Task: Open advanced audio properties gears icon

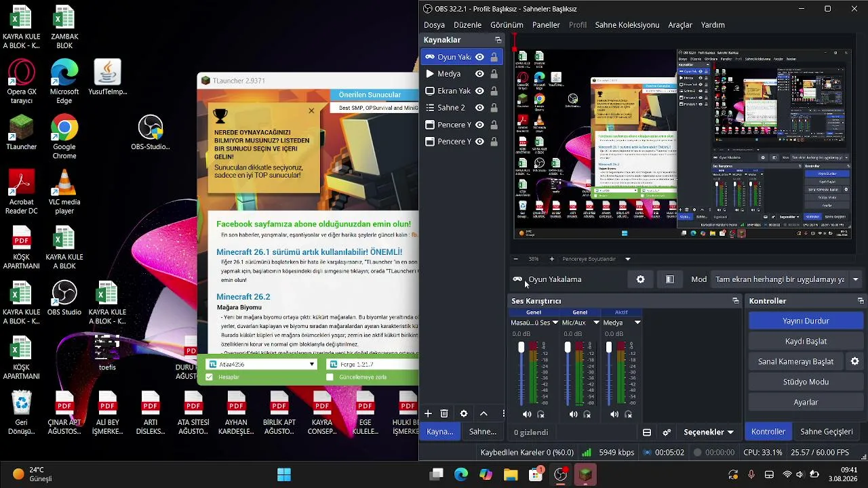Action: point(667,432)
